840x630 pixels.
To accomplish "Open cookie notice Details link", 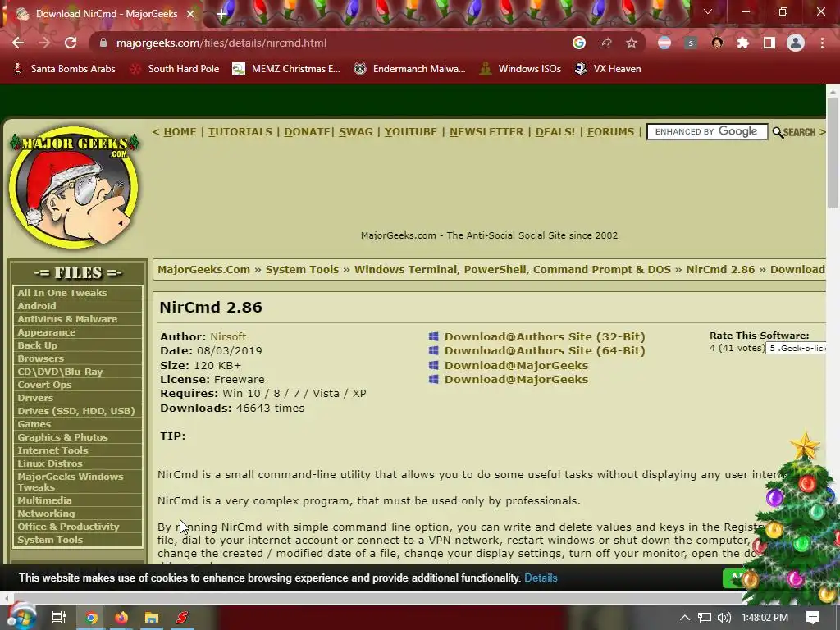I will [x=541, y=578].
